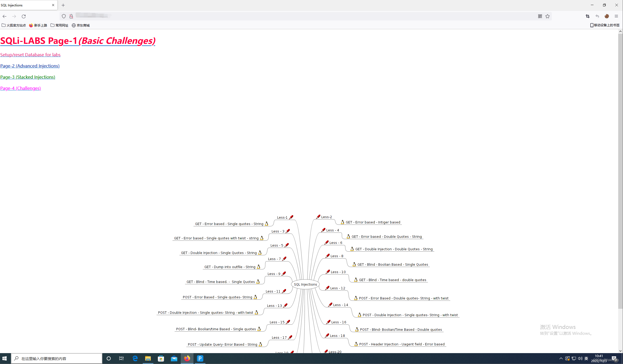Viewport: 623px width, 364px height.
Task: Click the undo arrow toolbar icon
Action: (597, 16)
